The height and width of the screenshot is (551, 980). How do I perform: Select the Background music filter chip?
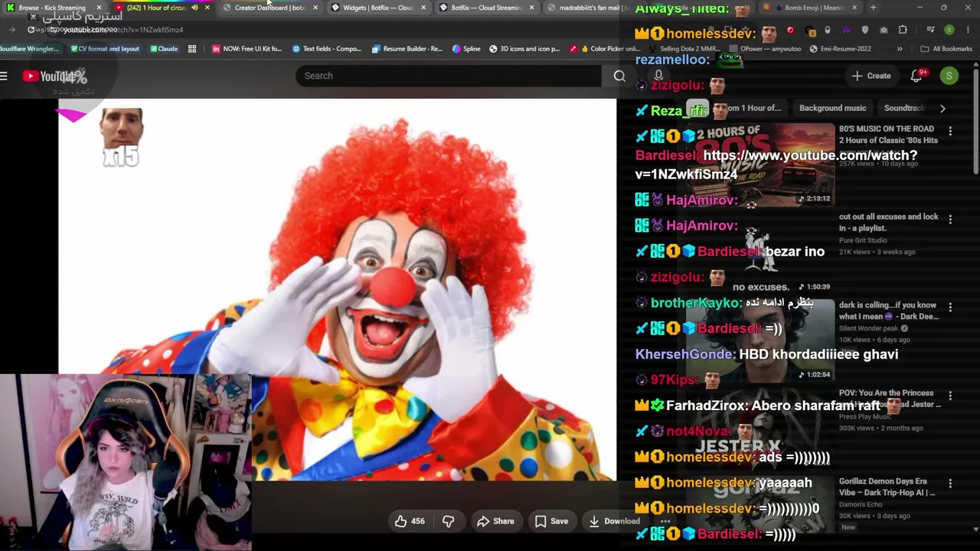click(x=832, y=109)
